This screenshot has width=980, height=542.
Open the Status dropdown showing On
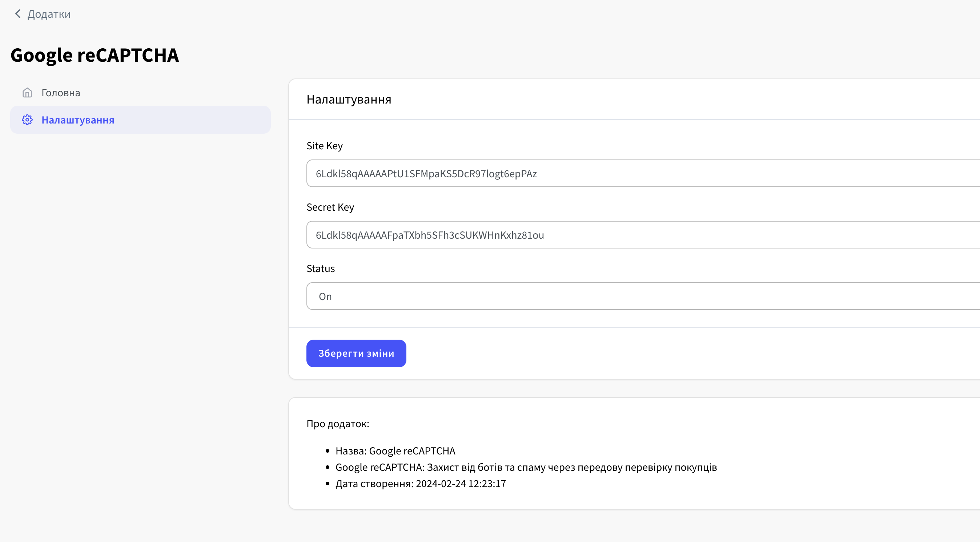point(643,296)
